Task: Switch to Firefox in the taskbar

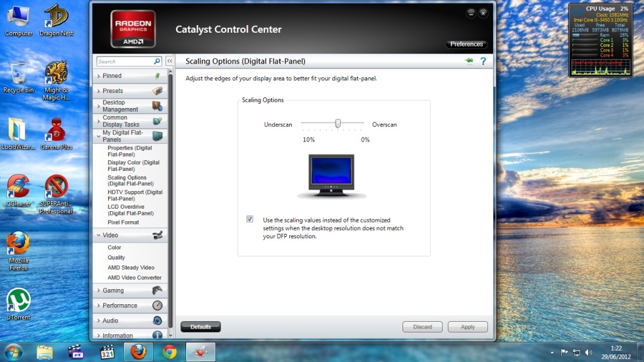Action: (x=138, y=352)
